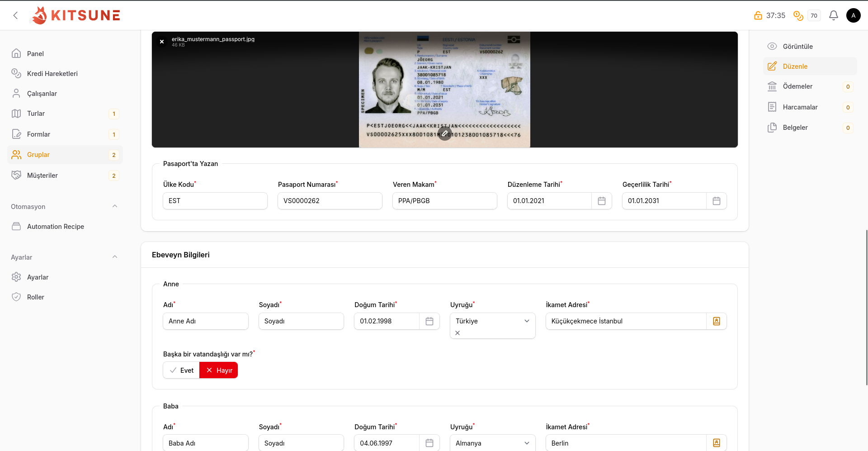Go back using the header arrow
Viewport: 868px width, 451px height.
pyautogui.click(x=15, y=15)
